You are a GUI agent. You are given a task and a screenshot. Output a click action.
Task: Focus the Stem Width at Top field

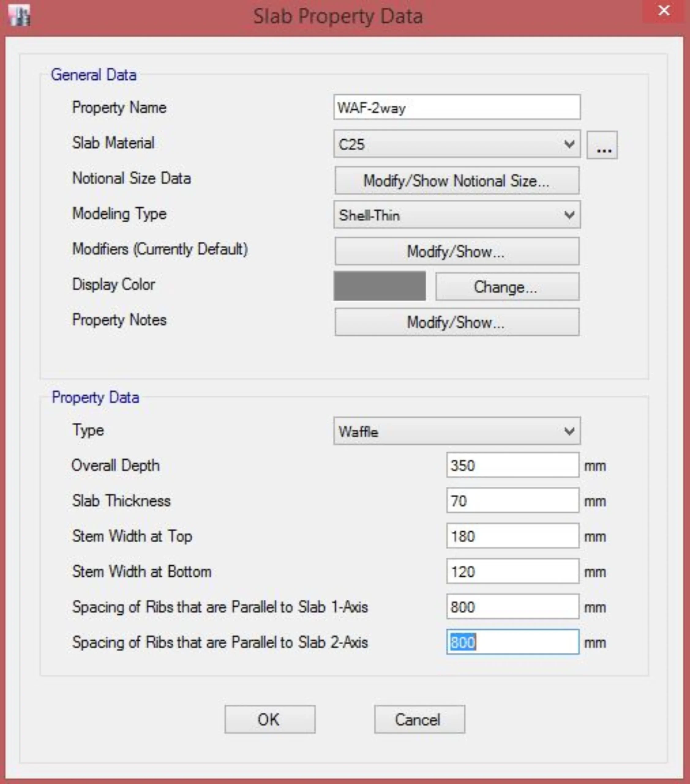point(512,536)
